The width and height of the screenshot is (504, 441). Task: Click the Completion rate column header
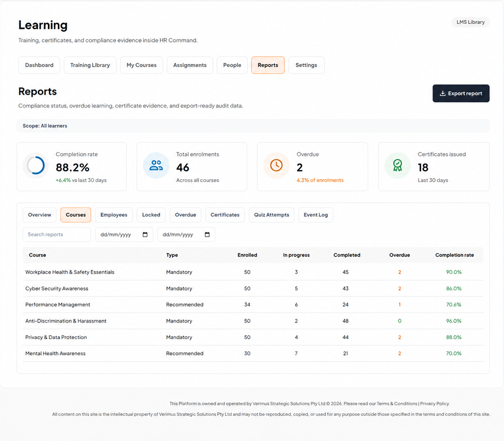click(455, 255)
